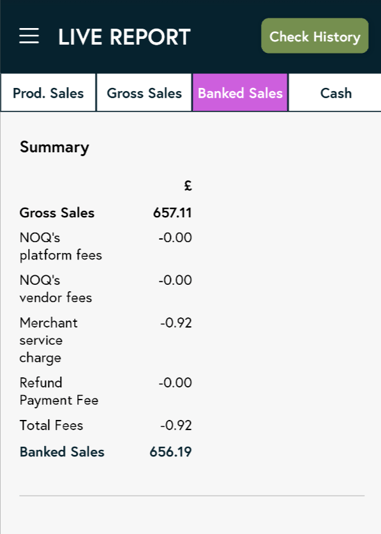
Task: Select the Banked Sales tab
Action: (x=240, y=93)
